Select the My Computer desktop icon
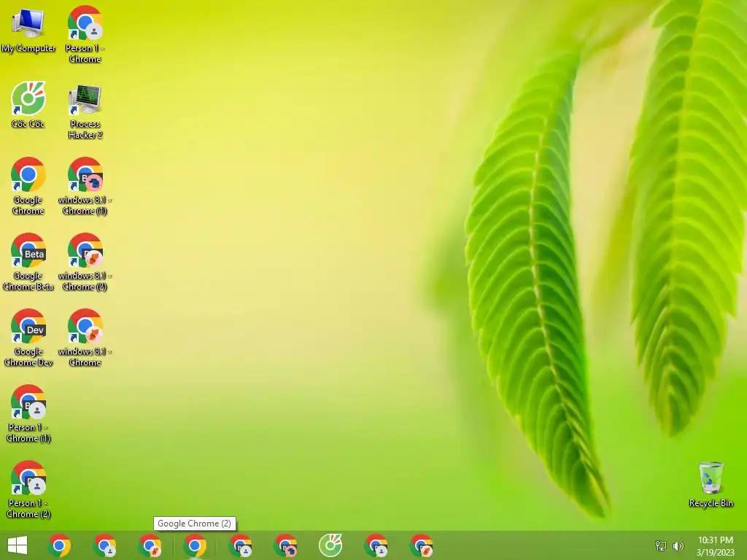 coord(28,31)
